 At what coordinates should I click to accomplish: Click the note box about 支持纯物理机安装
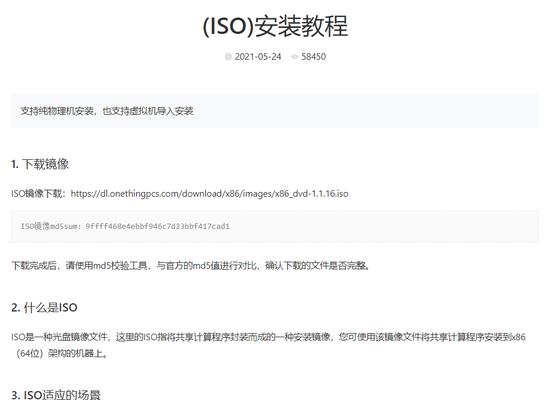[274, 111]
